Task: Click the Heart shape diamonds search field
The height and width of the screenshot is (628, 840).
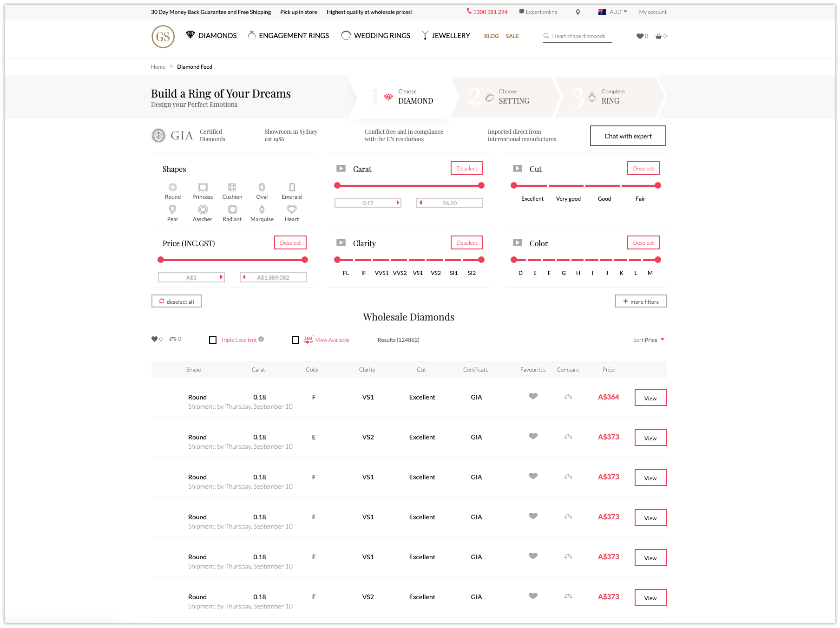Action: coord(578,36)
